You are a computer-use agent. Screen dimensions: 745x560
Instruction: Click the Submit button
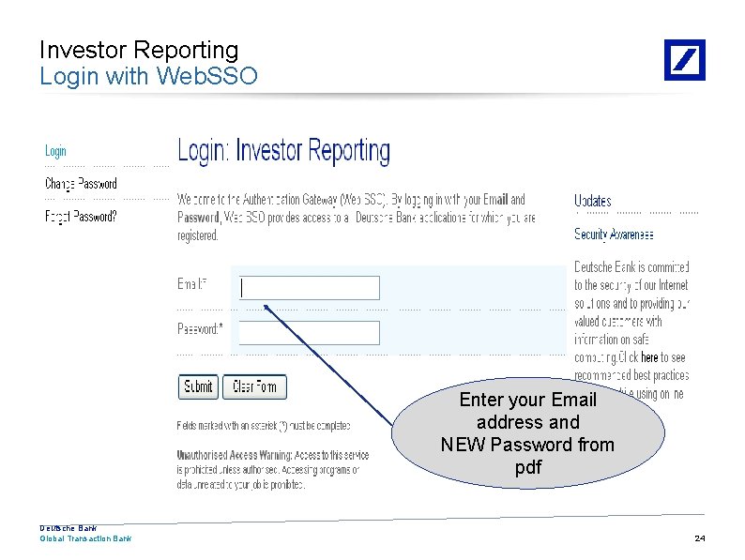click(x=198, y=386)
